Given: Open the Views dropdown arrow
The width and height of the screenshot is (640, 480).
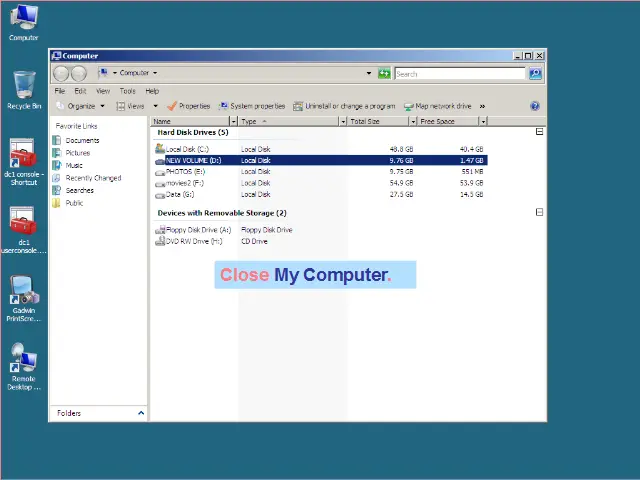Looking at the screenshot, I should (156, 106).
